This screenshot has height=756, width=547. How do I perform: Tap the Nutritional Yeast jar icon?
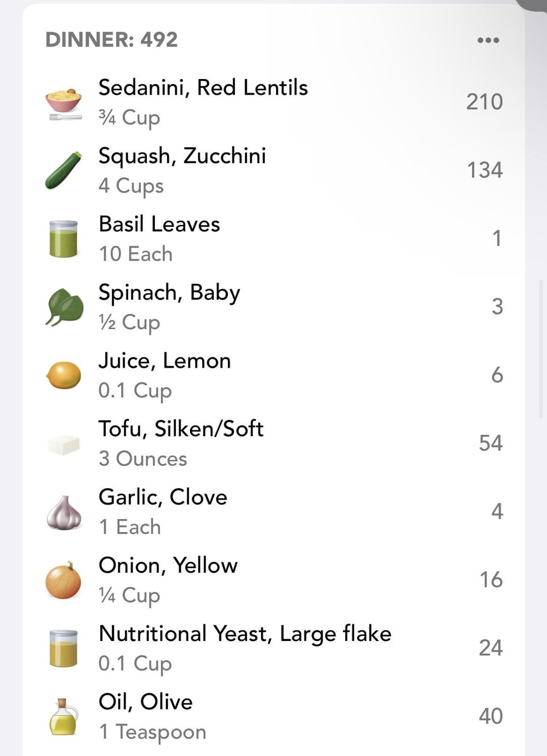tap(64, 649)
